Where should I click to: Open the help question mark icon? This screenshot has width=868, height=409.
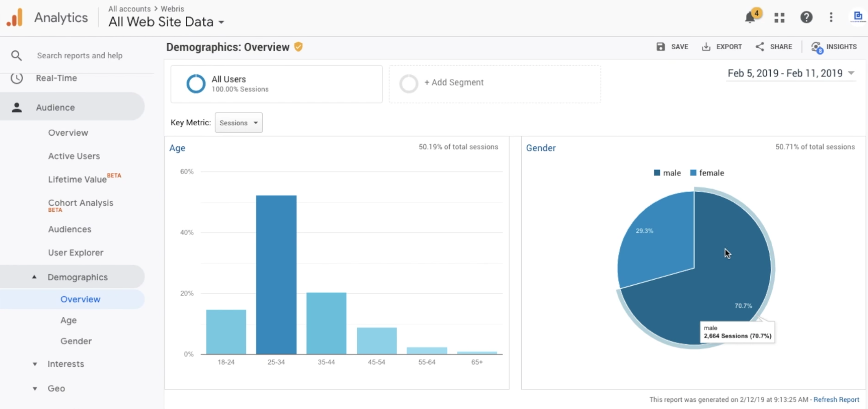(x=806, y=17)
